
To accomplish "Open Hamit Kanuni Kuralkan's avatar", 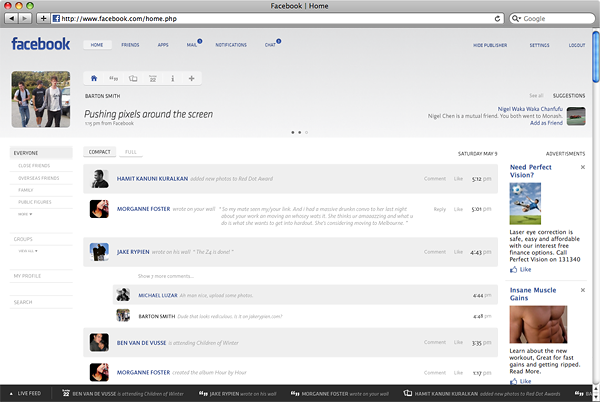I will (99, 179).
